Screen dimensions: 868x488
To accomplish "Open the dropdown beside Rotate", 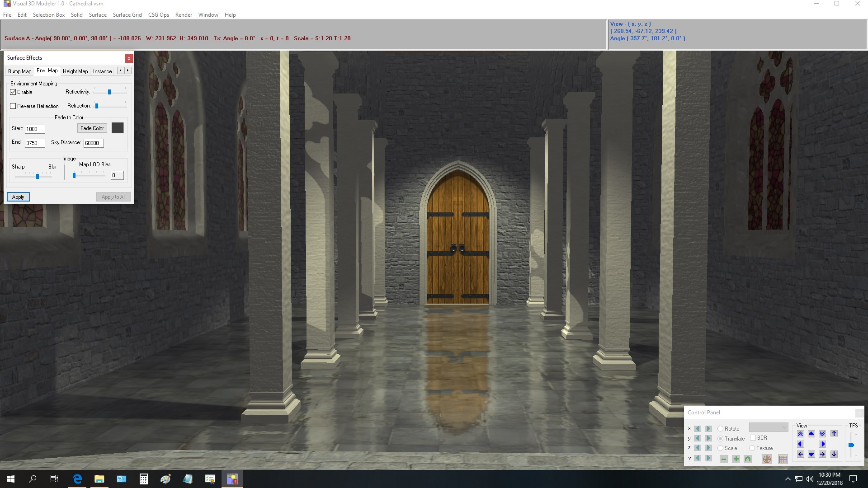I will coord(769,427).
